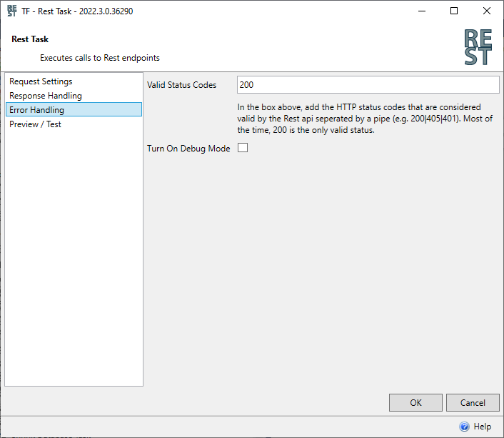Click the HTTP status codes help description

tap(365, 119)
